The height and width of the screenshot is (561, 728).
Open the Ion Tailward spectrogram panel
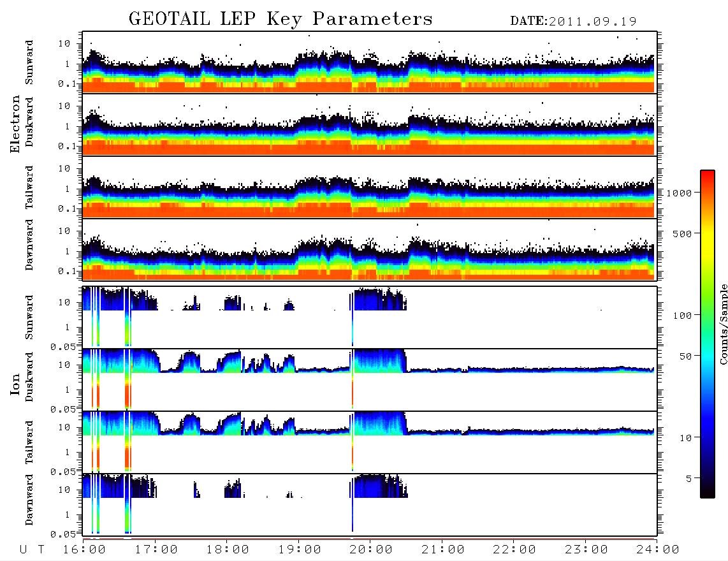pyautogui.click(x=370, y=442)
